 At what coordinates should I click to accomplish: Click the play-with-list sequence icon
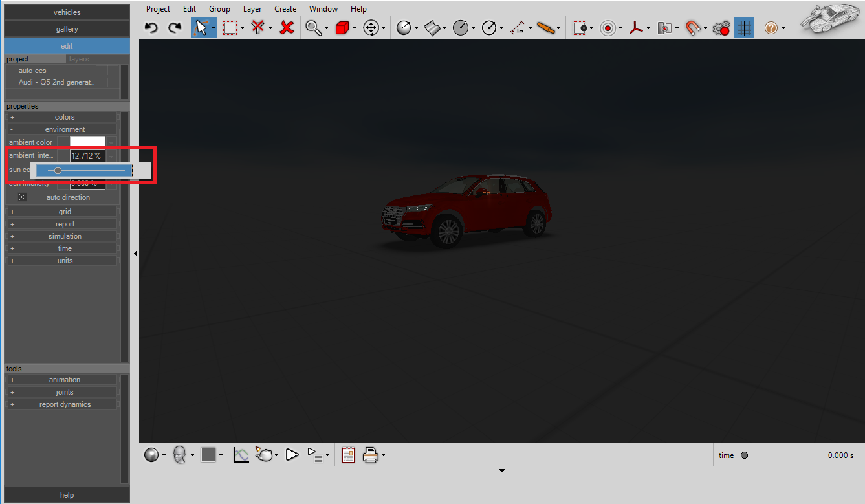[315, 455]
